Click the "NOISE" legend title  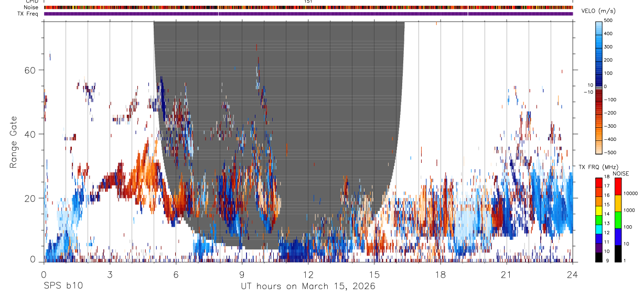(620, 173)
